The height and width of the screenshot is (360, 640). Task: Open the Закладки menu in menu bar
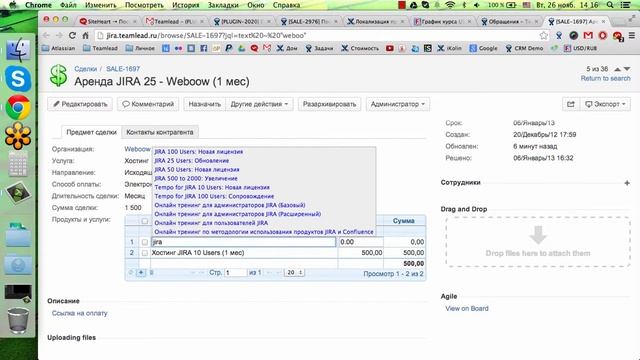click(x=223, y=5)
